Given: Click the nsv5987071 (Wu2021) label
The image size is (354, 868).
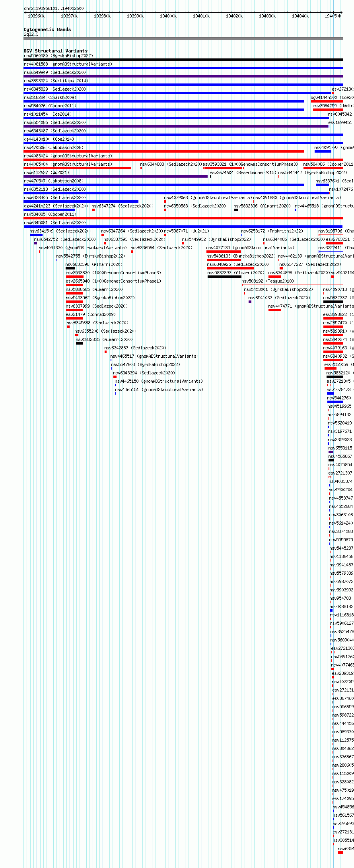Looking at the screenshot, I should [187, 231].
